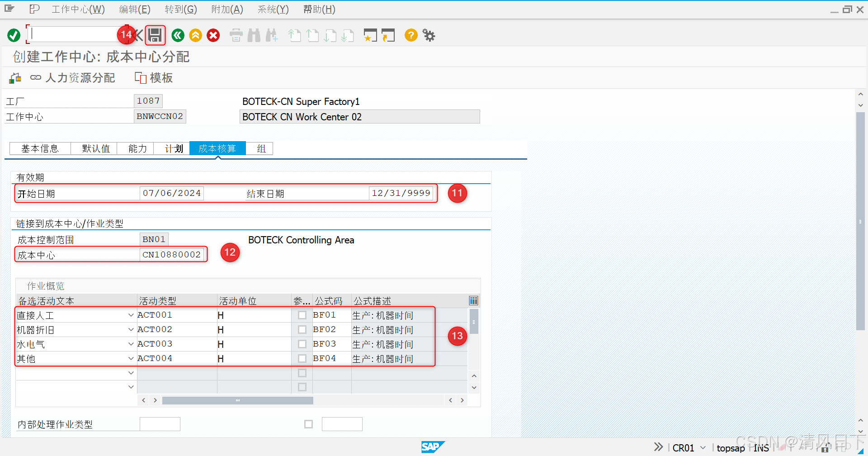Open the 转到(G) menu
Viewport: 868px width, 456px height.
click(x=181, y=9)
